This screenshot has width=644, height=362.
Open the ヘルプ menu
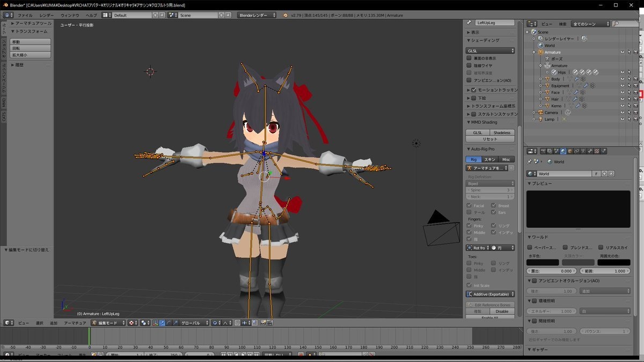coord(92,15)
